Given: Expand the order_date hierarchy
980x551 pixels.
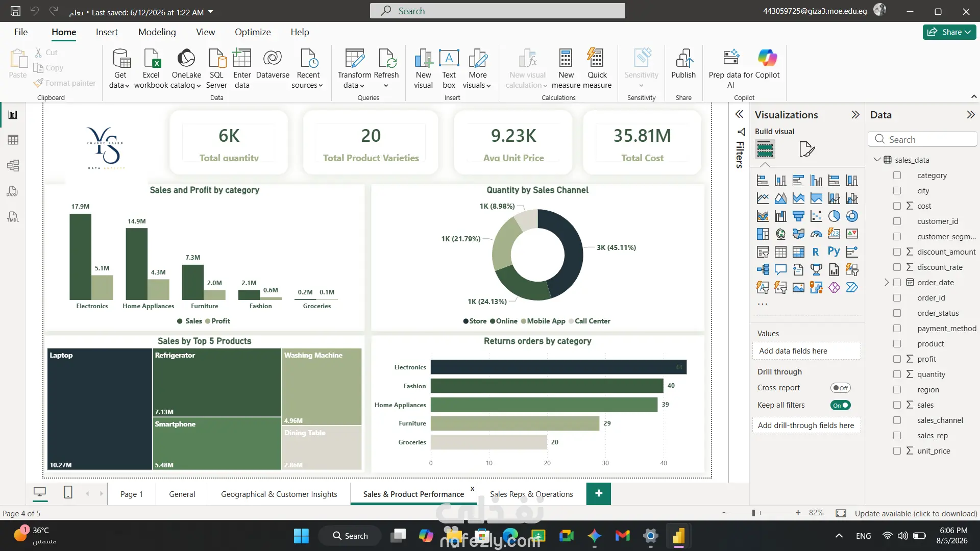Looking at the screenshot, I should [x=887, y=282].
